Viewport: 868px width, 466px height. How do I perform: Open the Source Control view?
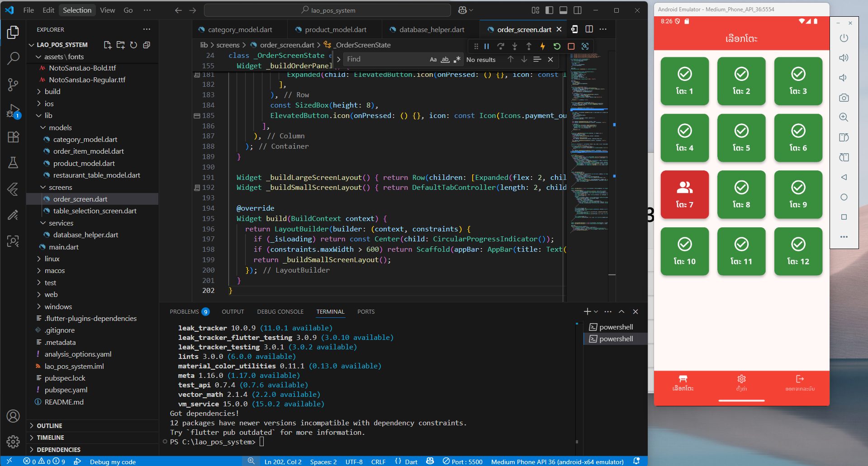point(13,85)
